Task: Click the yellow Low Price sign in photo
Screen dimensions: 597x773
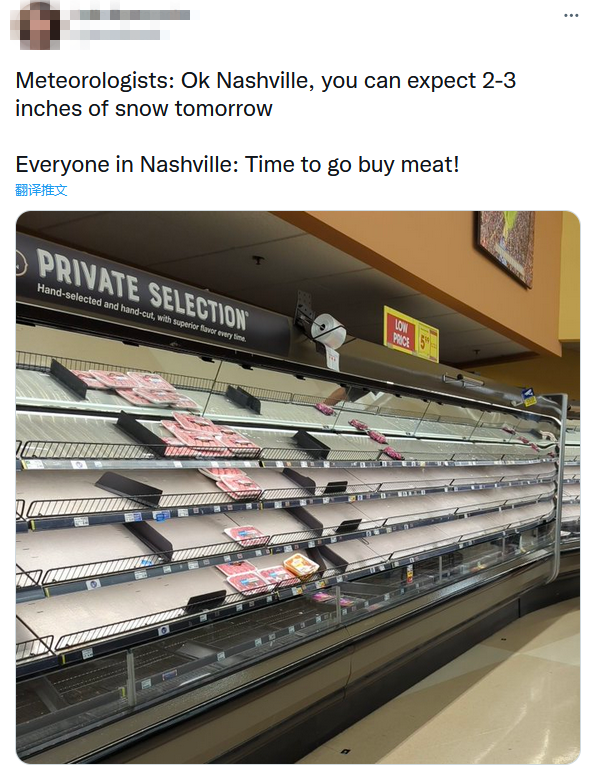Action: point(411,334)
